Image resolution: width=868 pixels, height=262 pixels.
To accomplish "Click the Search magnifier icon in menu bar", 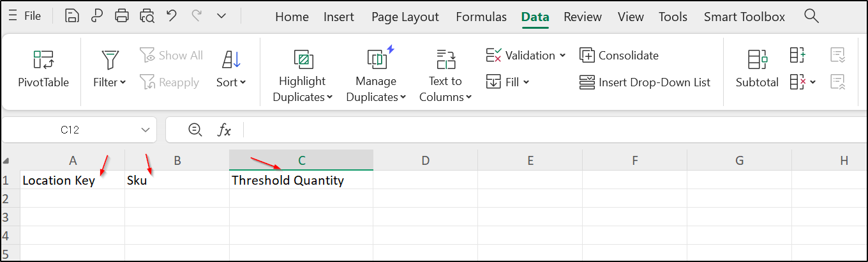I will (x=811, y=16).
